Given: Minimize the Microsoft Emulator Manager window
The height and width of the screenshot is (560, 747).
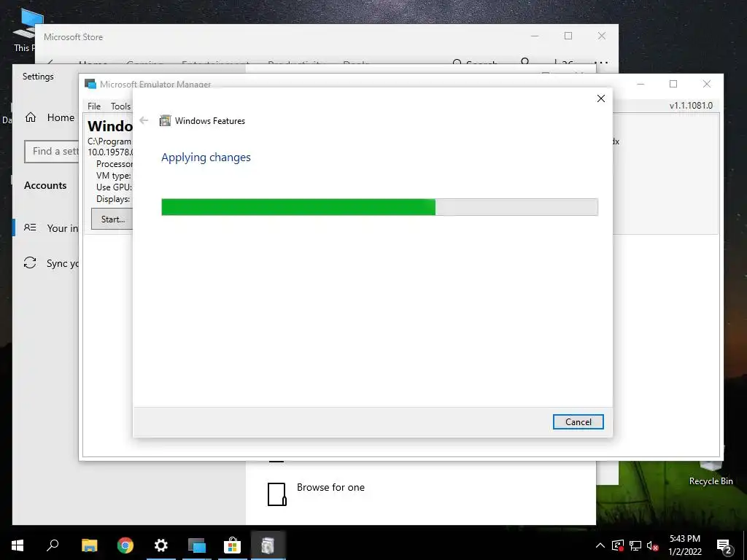Looking at the screenshot, I should coord(640,84).
